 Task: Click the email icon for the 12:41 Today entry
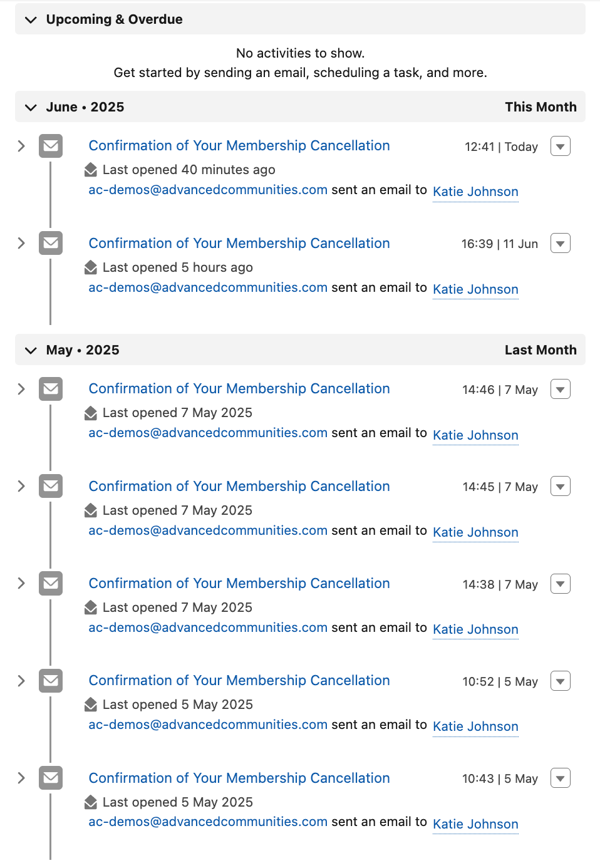(x=51, y=146)
